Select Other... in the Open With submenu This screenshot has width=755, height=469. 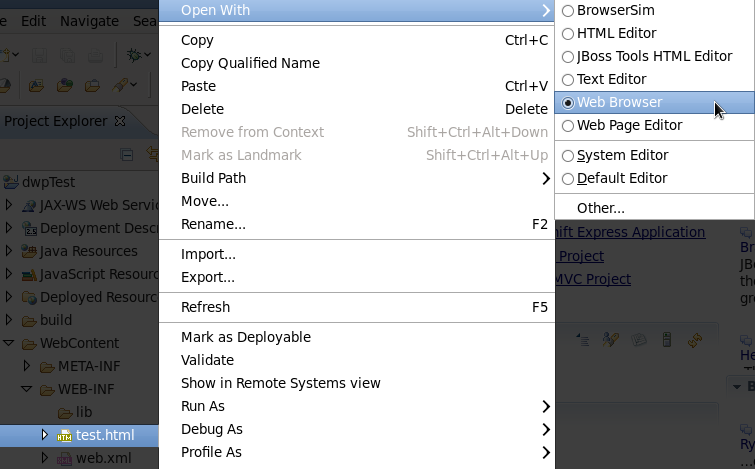pos(600,208)
